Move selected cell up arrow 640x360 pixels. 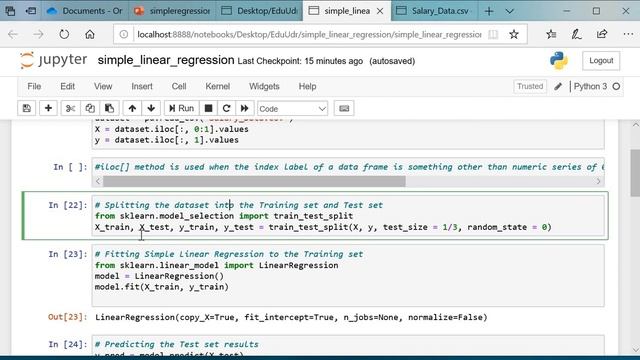tap(132, 109)
